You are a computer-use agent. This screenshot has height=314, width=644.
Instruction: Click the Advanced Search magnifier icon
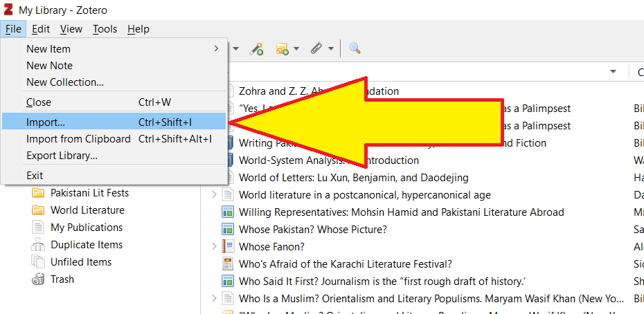pos(355,48)
